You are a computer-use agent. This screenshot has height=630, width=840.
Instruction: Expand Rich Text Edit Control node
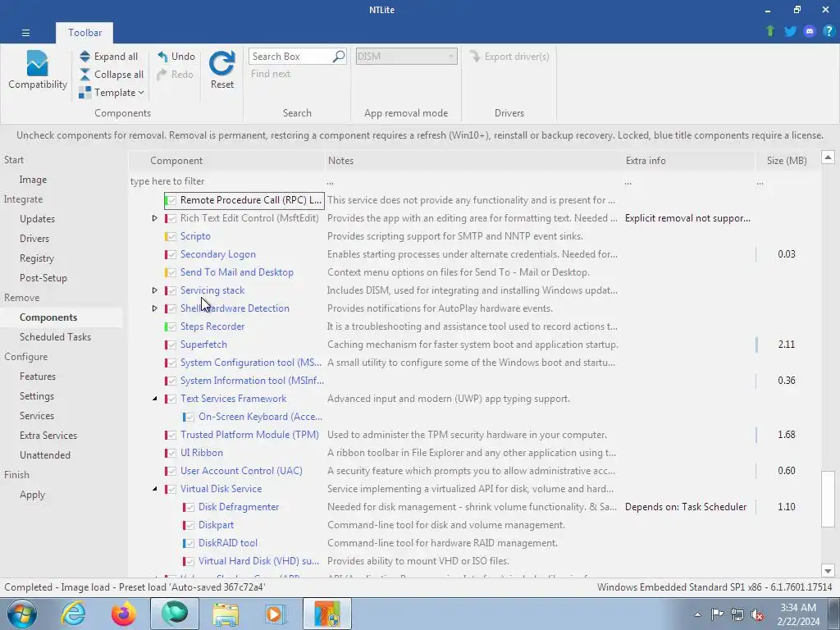155,218
